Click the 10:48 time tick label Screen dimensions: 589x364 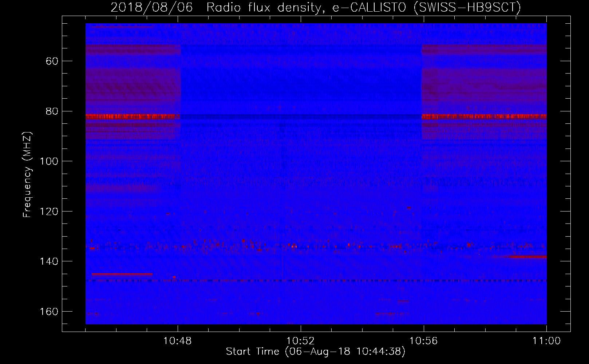[x=177, y=341]
